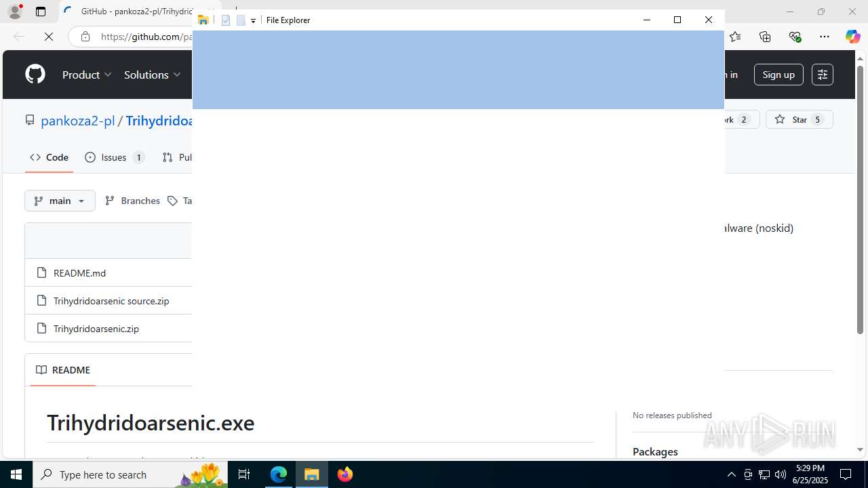868x488 pixels.
Task: Expand Customize Quick Access Toolbar dropdown
Action: pos(253,20)
